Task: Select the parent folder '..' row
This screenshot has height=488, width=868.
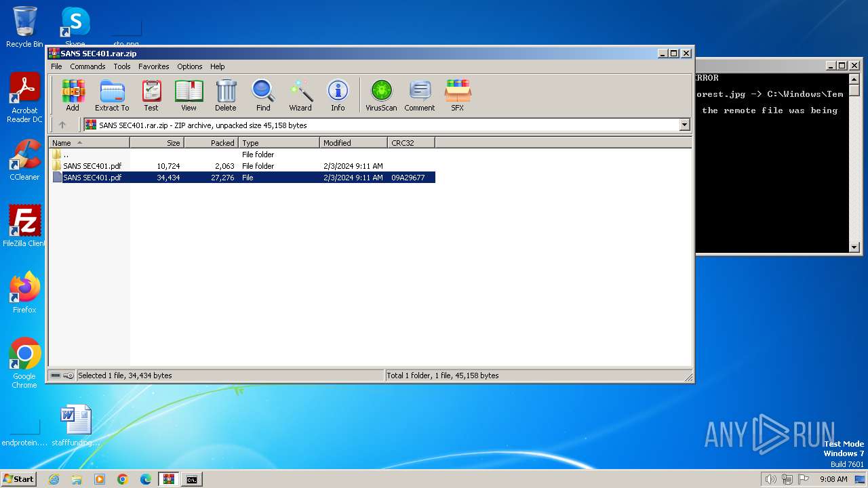Action: (x=242, y=155)
